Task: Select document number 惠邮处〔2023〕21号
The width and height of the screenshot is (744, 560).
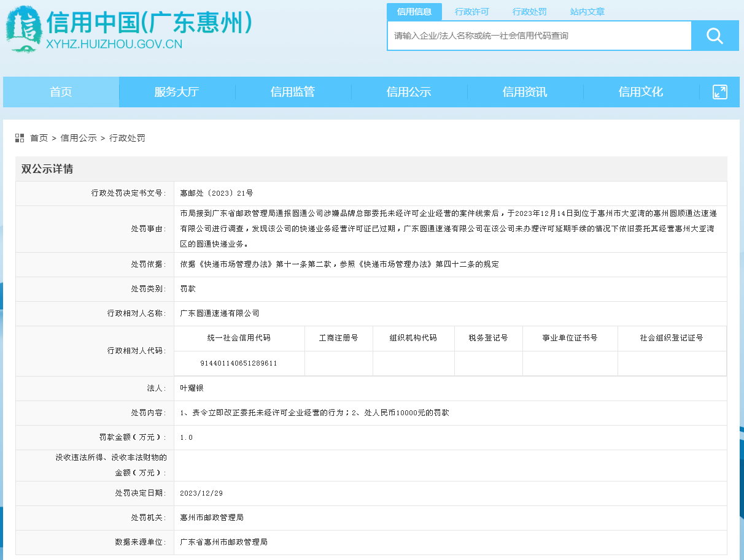Action: pyautogui.click(x=217, y=193)
